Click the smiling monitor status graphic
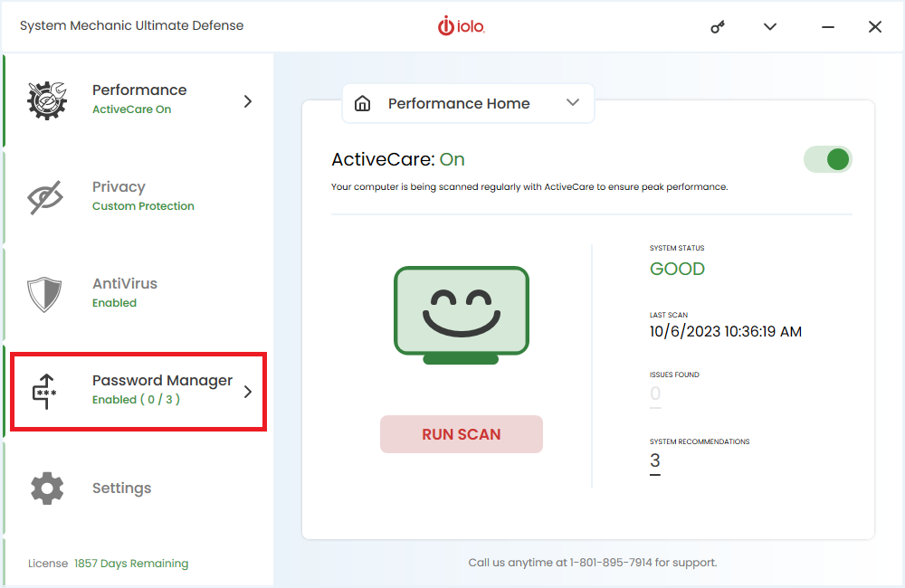 tap(462, 315)
